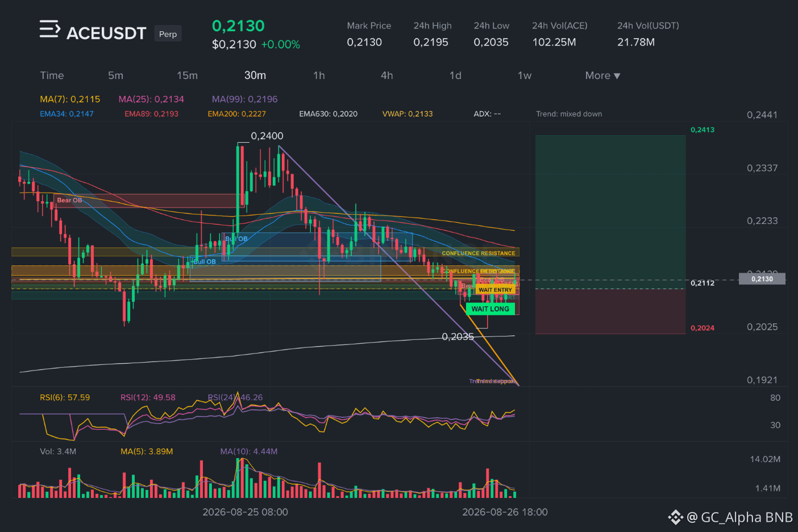Click the EMA89: 0,2193 indicator label
The width and height of the screenshot is (798, 532).
point(151,114)
